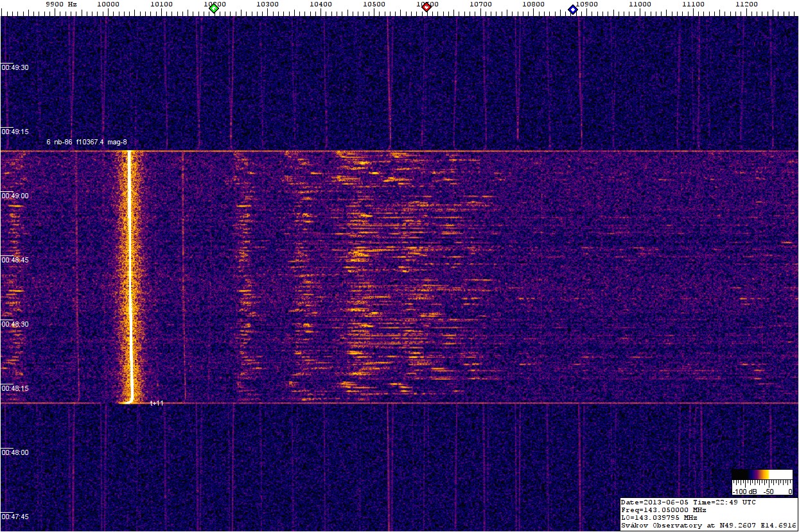Select the 00:49:00 time marker
The width and height of the screenshot is (799, 532).
(x=15, y=196)
